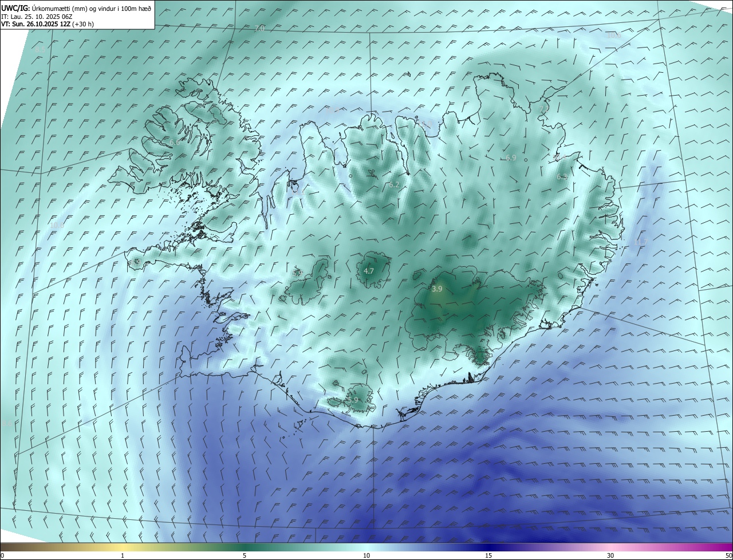Screen dimensions: 733x560
Task: Click the dark green section of the color bar at 5
Action: tap(245, 547)
